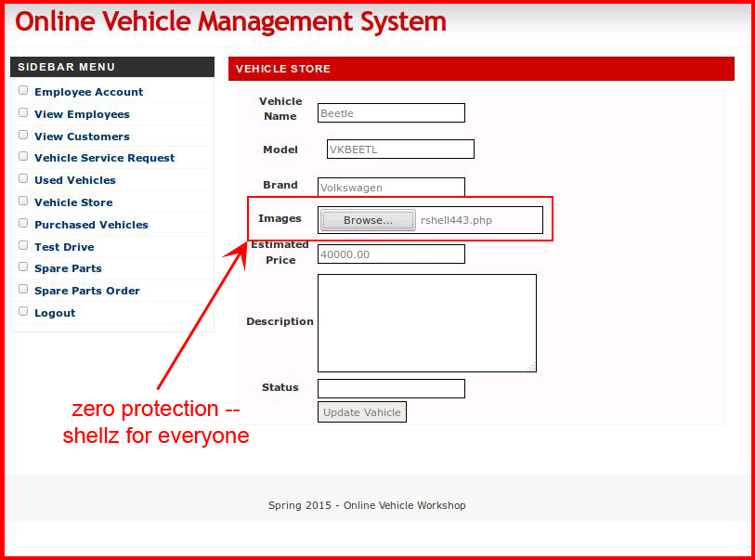Viewport: 755px width, 560px height.
Task: Open the Employee Account link
Action: [x=88, y=92]
